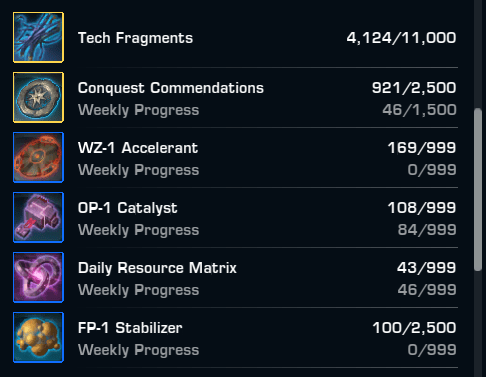Click the Daily Resource Matrix rings icon
Screen dimensions: 486x377
tap(38, 277)
